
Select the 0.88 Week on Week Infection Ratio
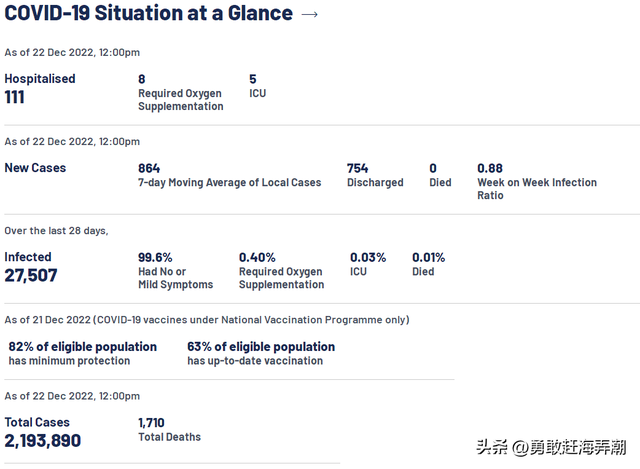[x=490, y=168]
